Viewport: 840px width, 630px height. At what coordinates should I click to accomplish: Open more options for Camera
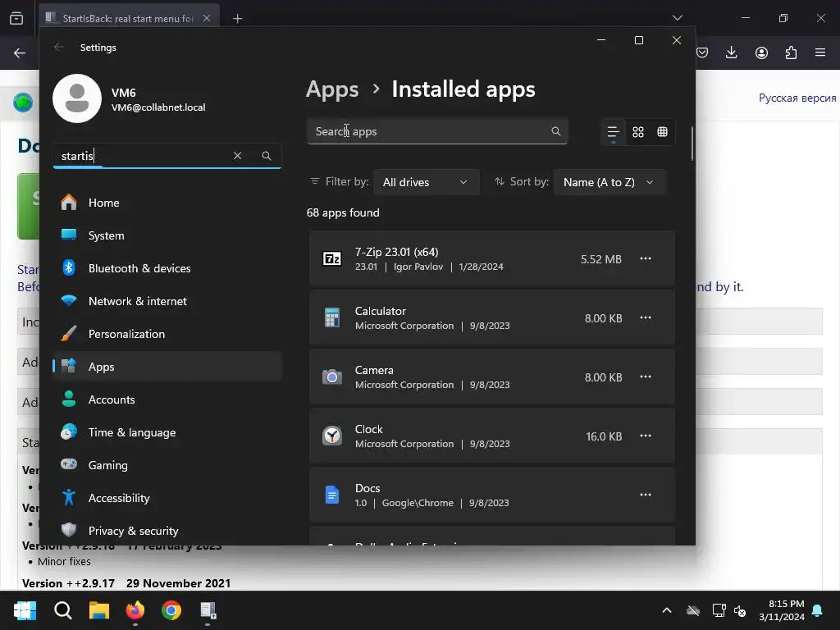click(x=646, y=377)
